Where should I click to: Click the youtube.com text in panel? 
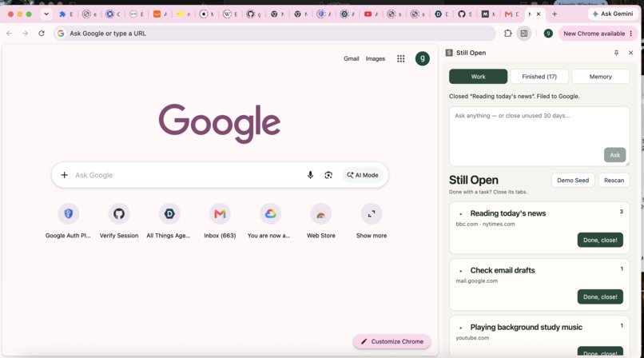[472, 338]
